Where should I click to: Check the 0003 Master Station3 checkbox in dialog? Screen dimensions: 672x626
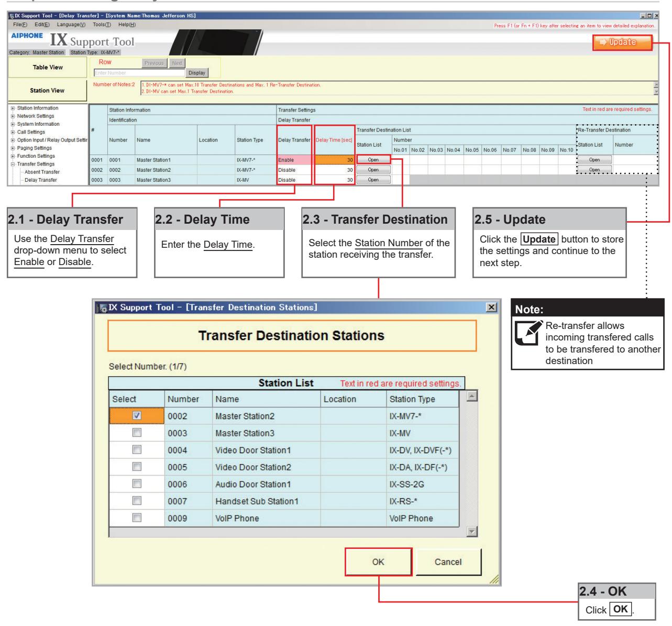click(137, 433)
